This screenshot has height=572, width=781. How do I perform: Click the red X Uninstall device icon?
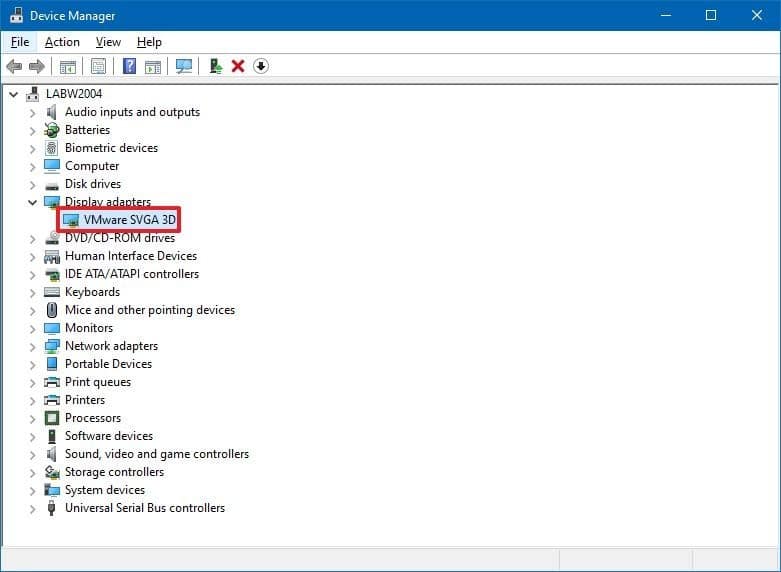point(238,66)
